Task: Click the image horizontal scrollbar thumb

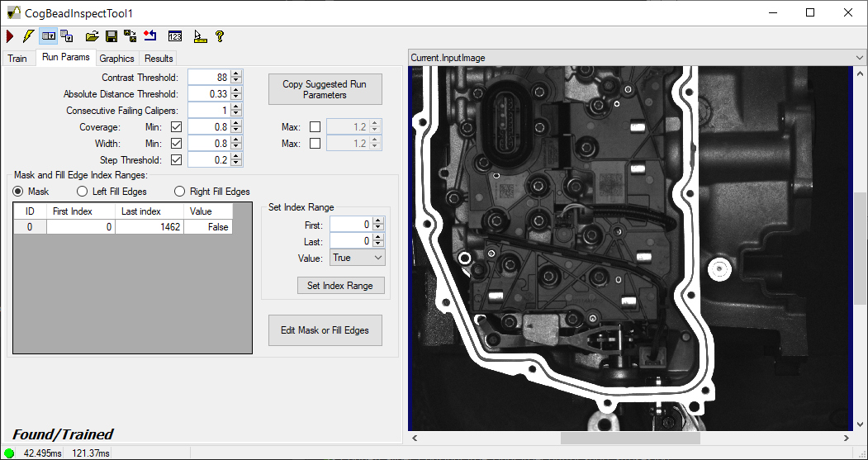Action: tap(630, 438)
